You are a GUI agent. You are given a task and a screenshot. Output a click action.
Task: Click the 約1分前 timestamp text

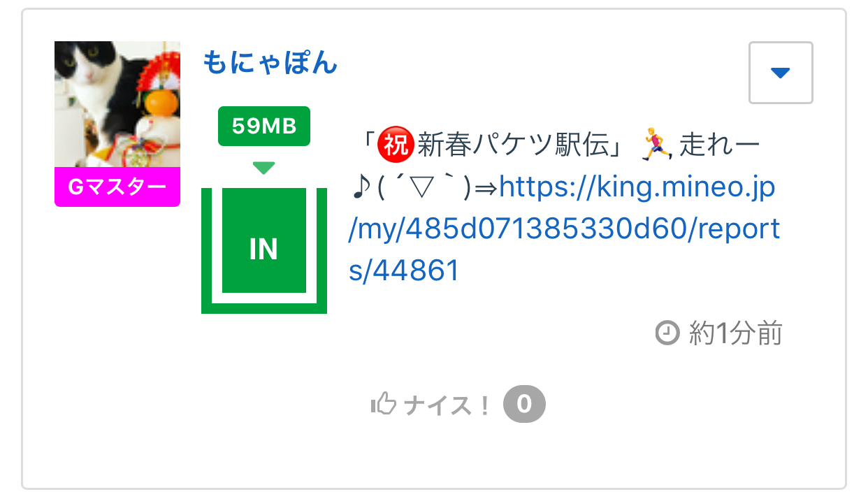coord(735,334)
